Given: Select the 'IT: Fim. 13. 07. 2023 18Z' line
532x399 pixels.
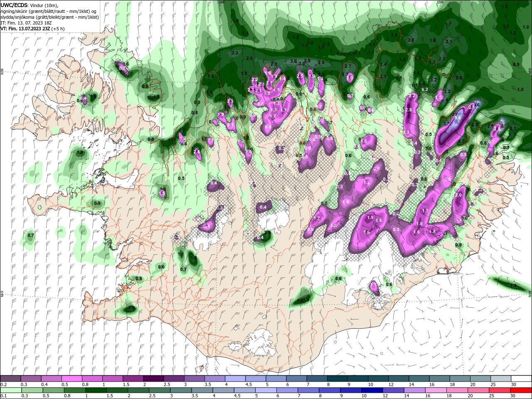Looking at the screenshot, I should [25, 23].
